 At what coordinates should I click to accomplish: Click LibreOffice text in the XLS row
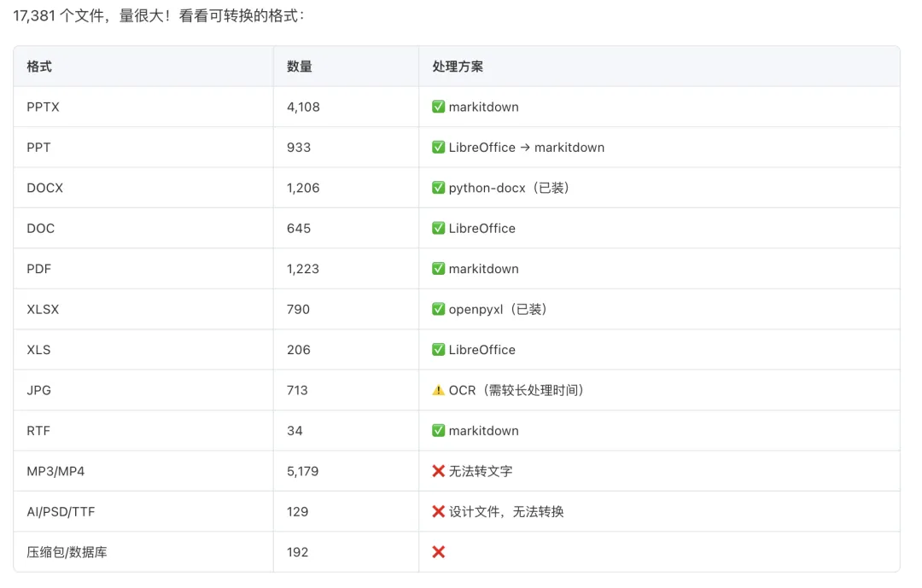click(x=482, y=350)
